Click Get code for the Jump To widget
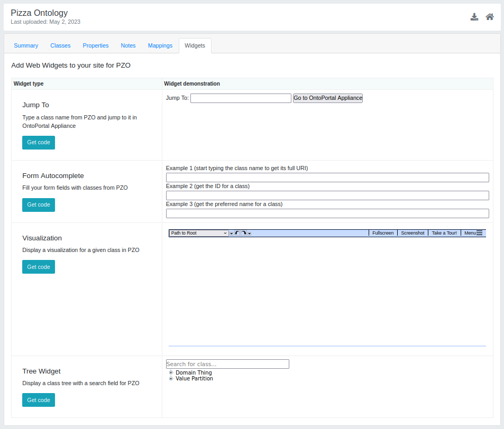The width and height of the screenshot is (504, 429). click(38, 142)
